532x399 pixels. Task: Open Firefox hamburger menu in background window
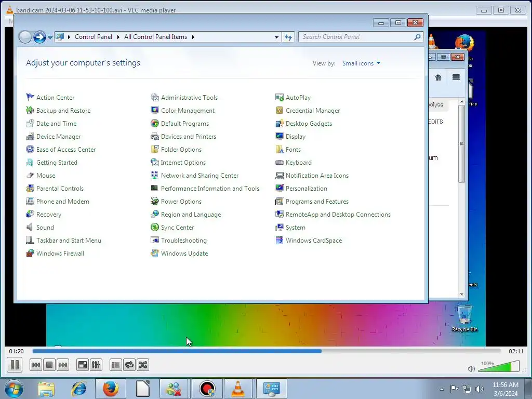456,77
